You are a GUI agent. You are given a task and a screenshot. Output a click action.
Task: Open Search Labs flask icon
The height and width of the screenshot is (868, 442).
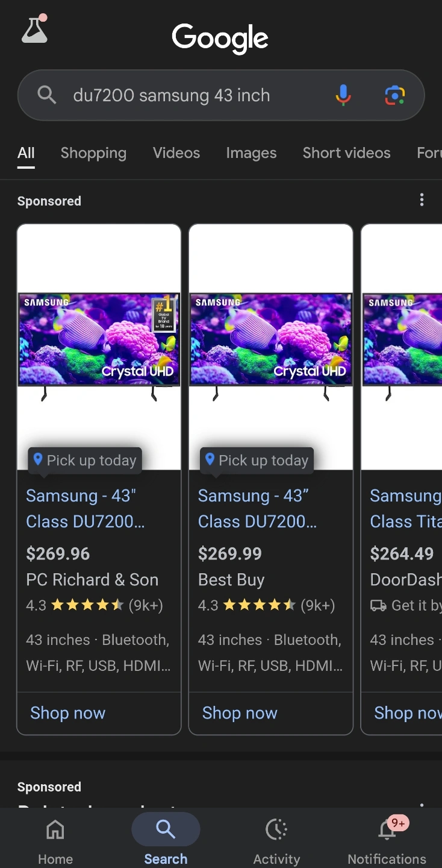pos(34,30)
